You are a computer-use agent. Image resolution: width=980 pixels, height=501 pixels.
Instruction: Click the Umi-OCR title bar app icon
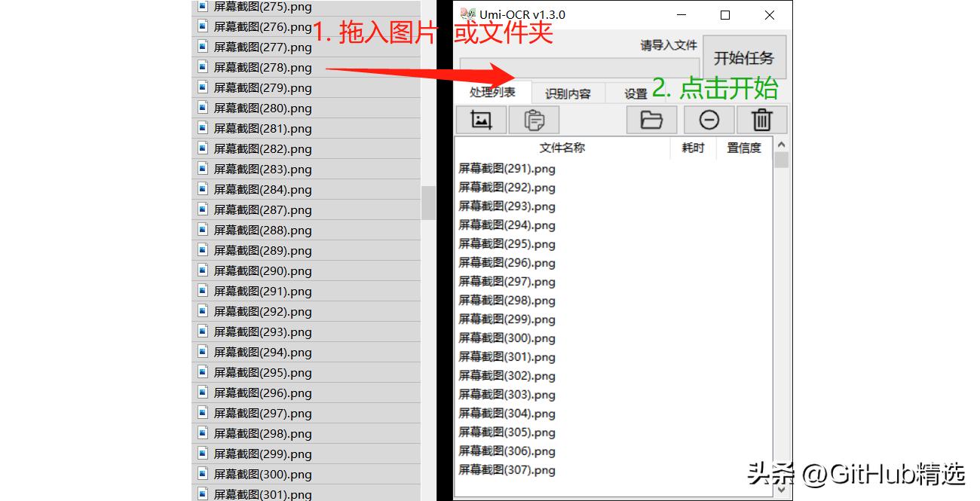467,14
